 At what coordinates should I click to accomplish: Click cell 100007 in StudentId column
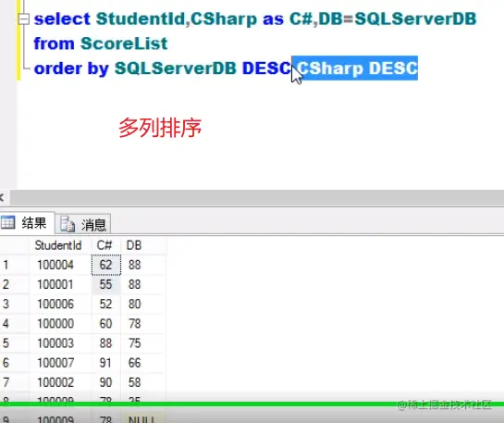[60, 363]
